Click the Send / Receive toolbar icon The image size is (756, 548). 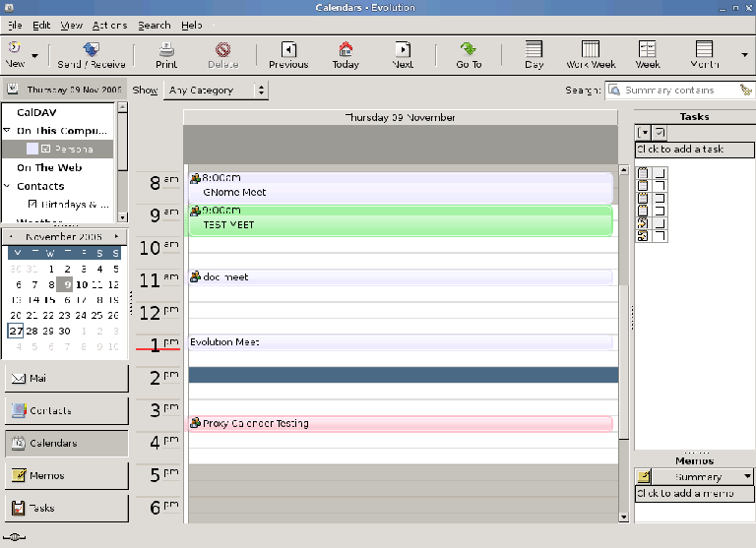coord(91,54)
